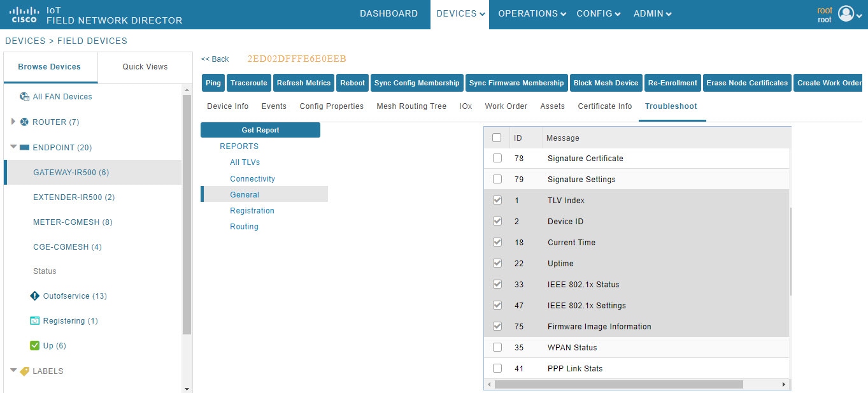
Task: Open the Certificate Info tab
Action: pyautogui.click(x=605, y=106)
